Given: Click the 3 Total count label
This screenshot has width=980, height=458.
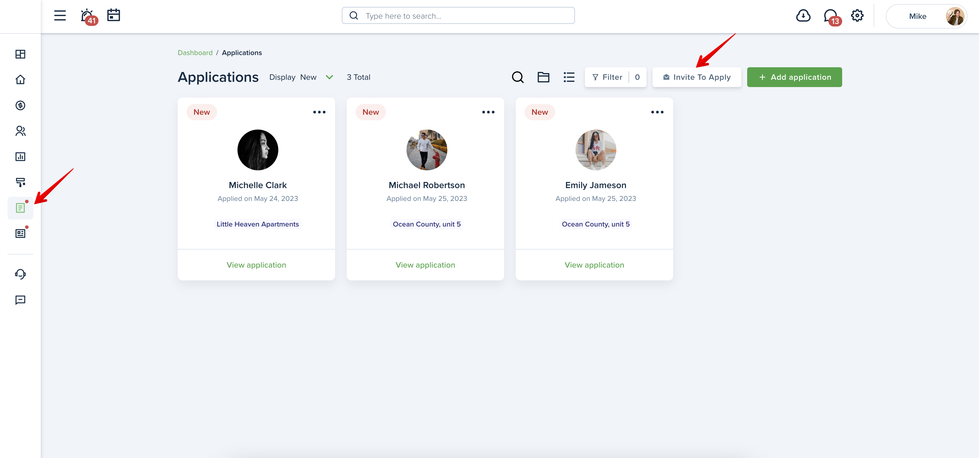Looking at the screenshot, I should 358,77.
